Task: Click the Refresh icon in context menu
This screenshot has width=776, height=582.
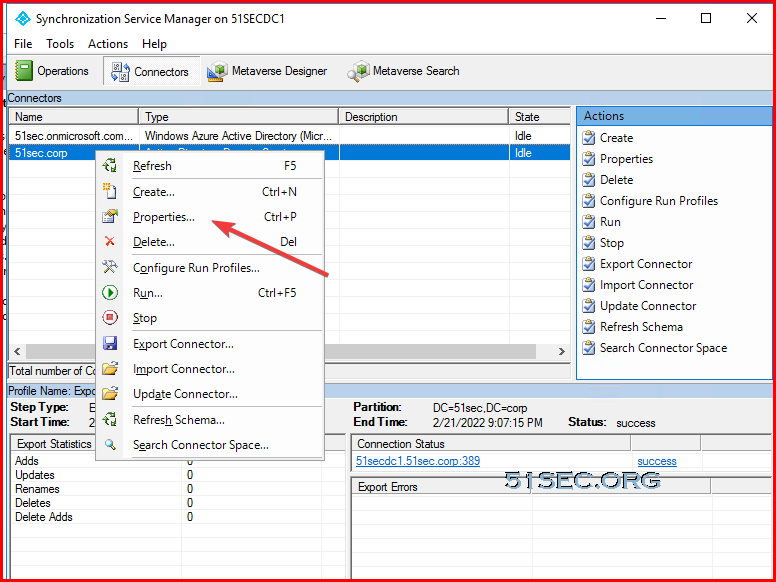Action: [110, 166]
